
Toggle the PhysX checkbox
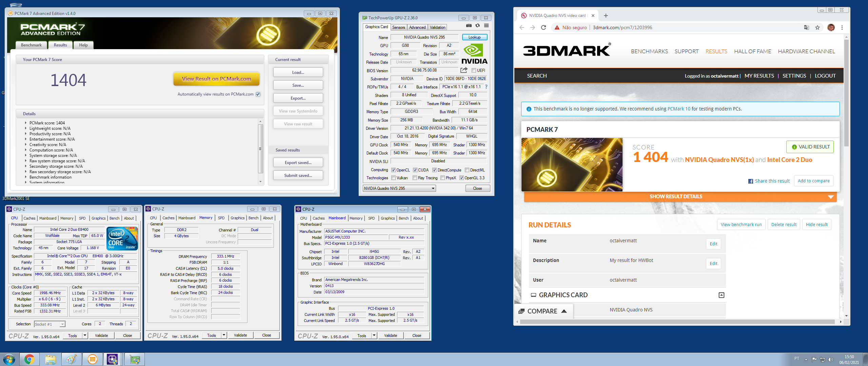[442, 178]
